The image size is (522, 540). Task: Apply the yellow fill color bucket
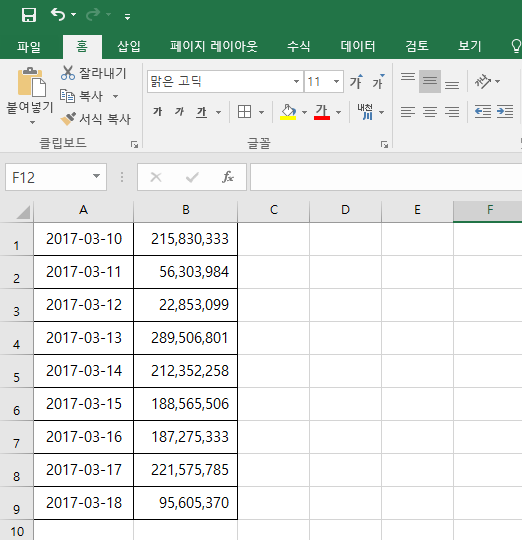pos(288,112)
